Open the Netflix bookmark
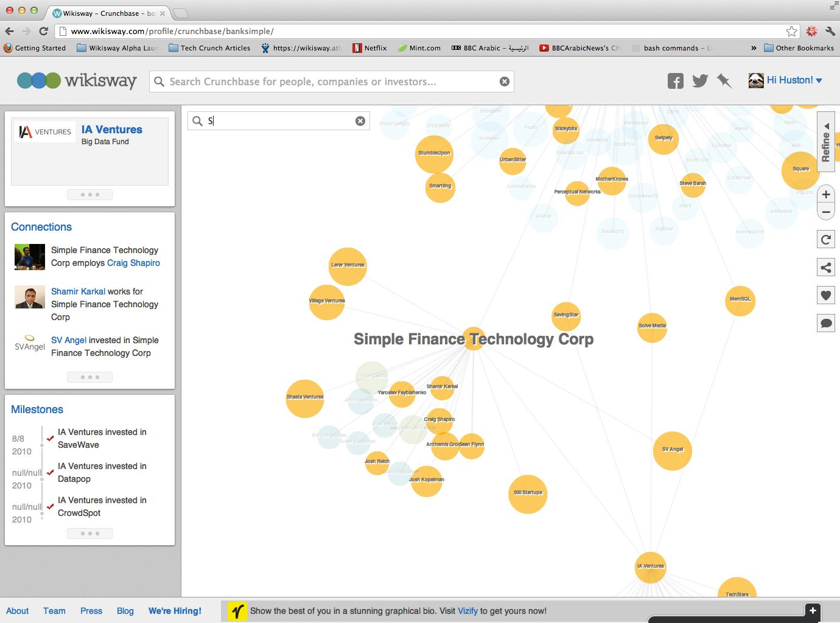Image resolution: width=840 pixels, height=623 pixels. (369, 47)
